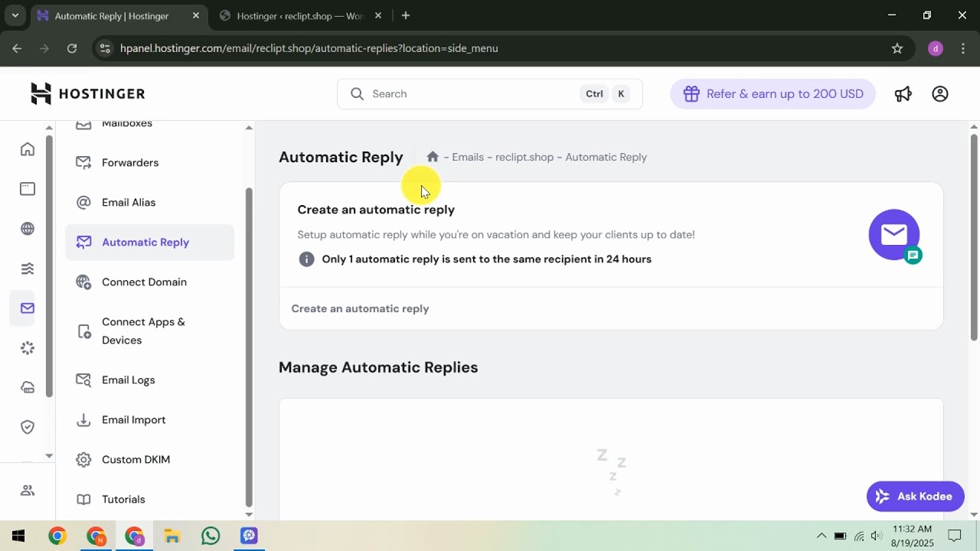Open the notification center icon
The width and height of the screenshot is (980, 551).
point(955,536)
